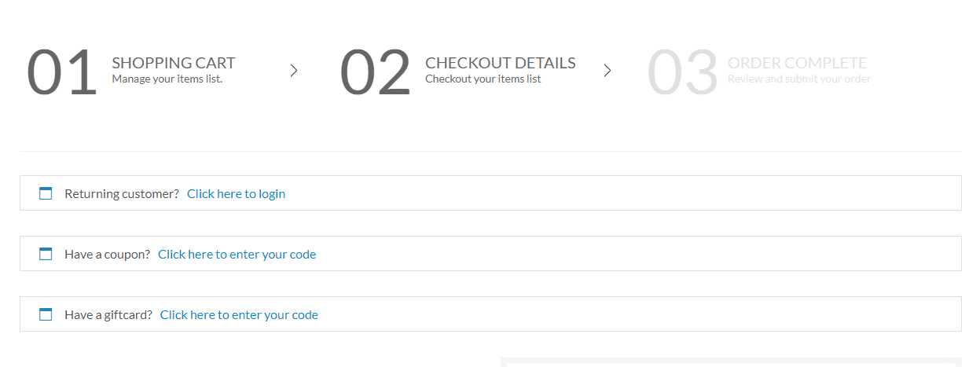Click the chevron arrow after Checkout Details step

click(x=607, y=71)
